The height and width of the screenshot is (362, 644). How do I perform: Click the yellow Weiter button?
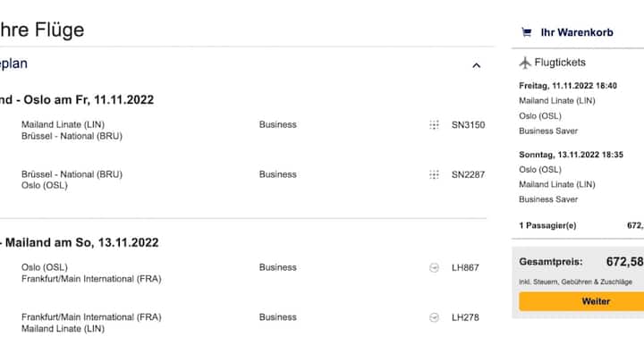[581, 301]
